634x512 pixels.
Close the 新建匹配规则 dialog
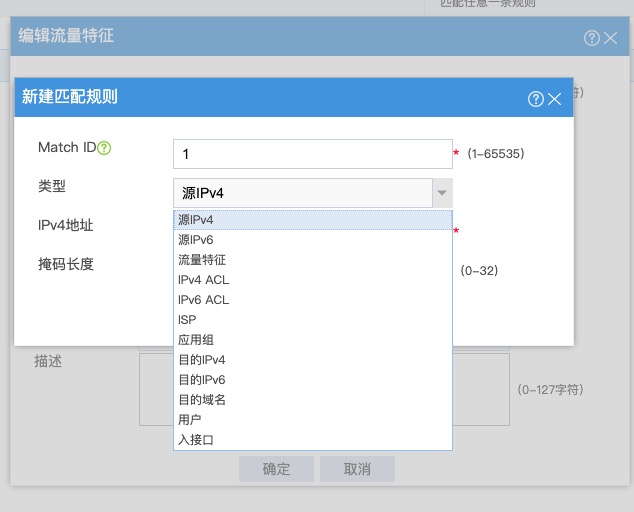pyautogui.click(x=554, y=98)
